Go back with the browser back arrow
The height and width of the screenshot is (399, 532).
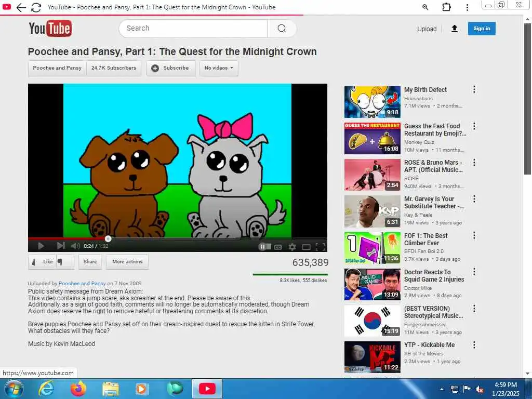(x=21, y=7)
